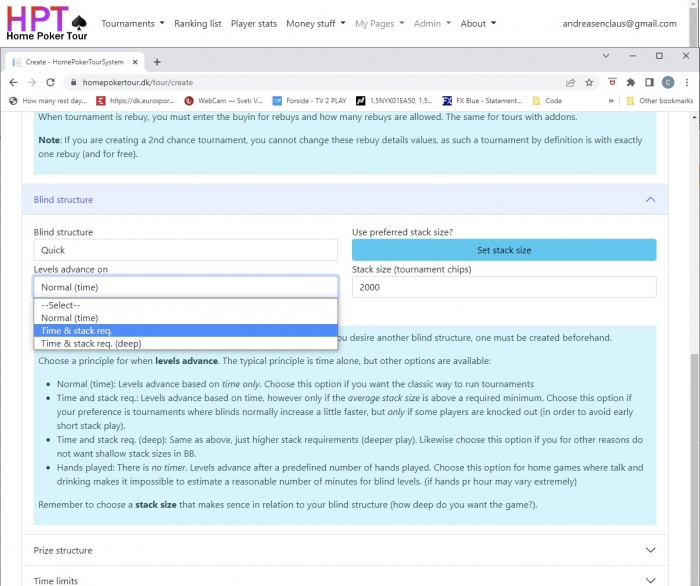The image size is (700, 586).
Task: Click the andreasenclaus@gmail.com account link
Action: (x=619, y=24)
